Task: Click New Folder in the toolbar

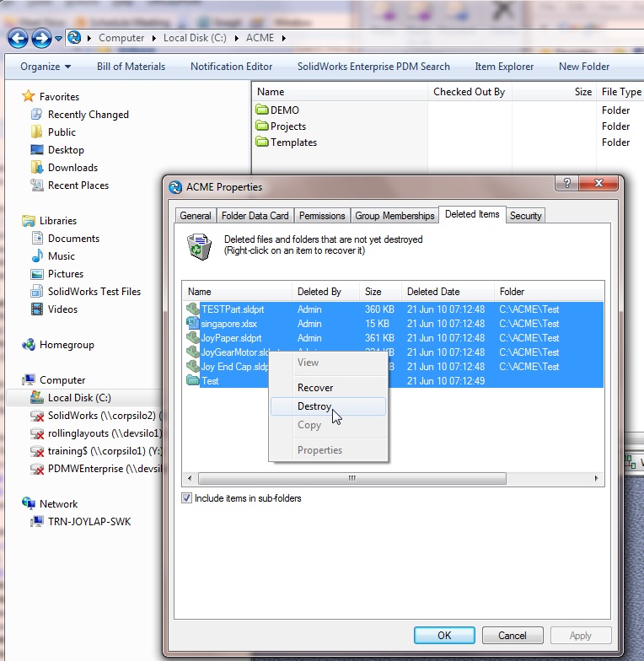Action: pos(584,67)
